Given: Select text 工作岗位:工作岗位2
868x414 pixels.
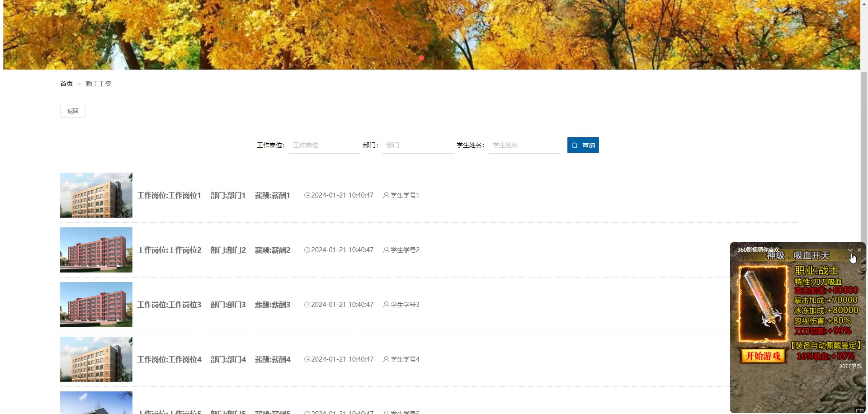Looking at the screenshot, I should 170,250.
